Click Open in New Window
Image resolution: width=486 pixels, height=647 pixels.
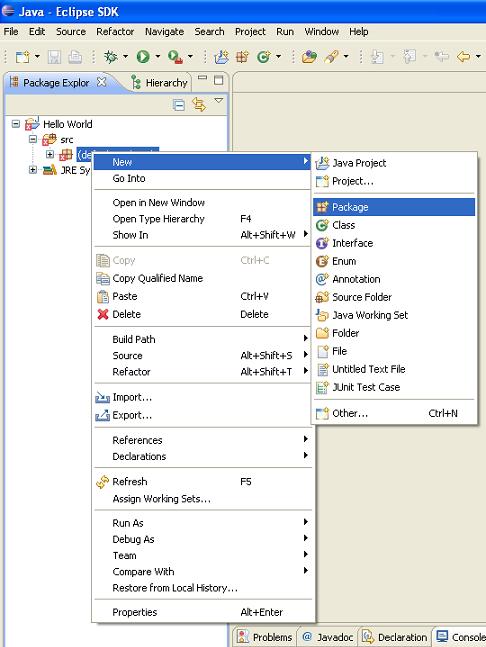[x=202, y=203]
